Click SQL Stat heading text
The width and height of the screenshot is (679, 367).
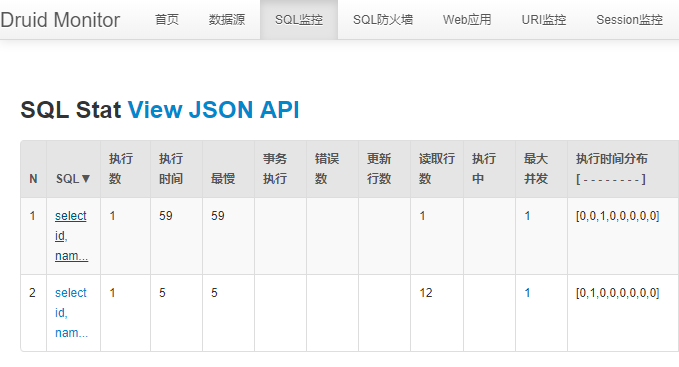click(71, 109)
